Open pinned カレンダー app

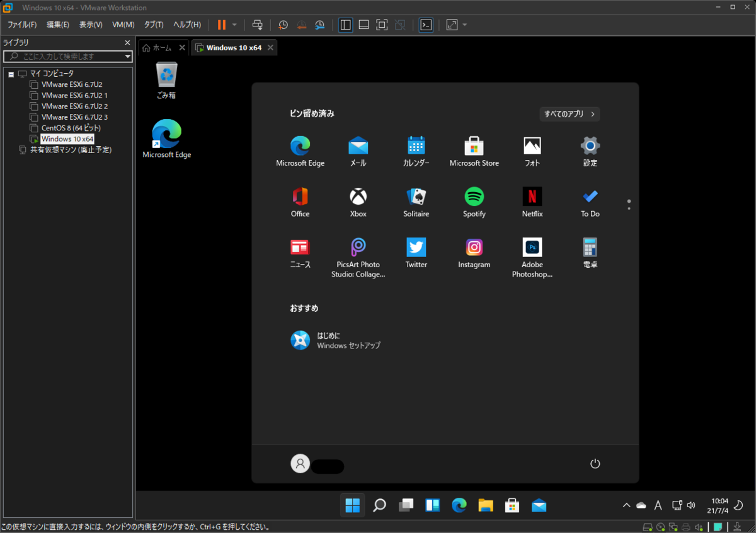pos(416,152)
